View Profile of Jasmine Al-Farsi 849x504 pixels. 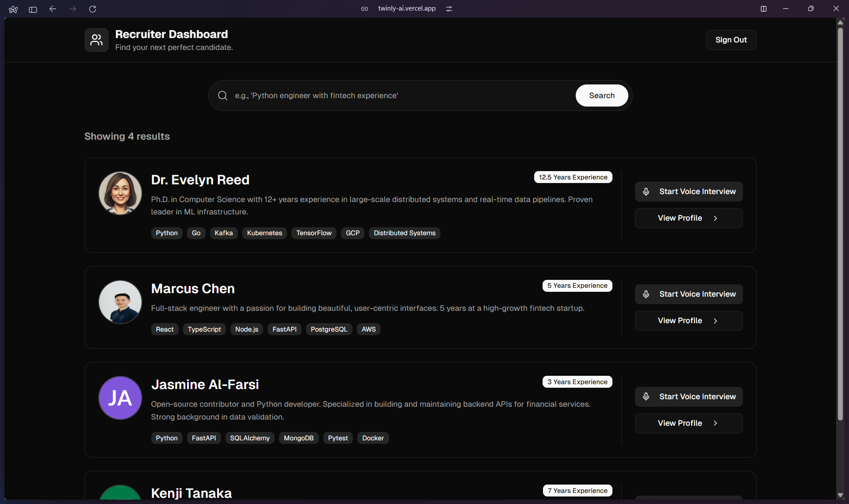(689, 423)
